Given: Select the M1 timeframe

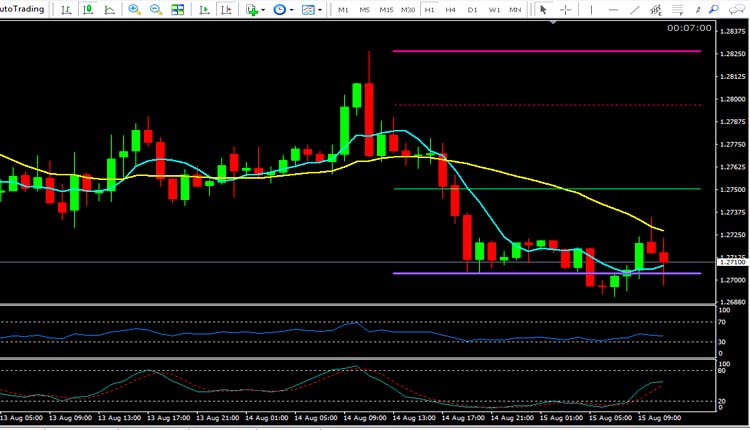Looking at the screenshot, I should click(x=343, y=10).
